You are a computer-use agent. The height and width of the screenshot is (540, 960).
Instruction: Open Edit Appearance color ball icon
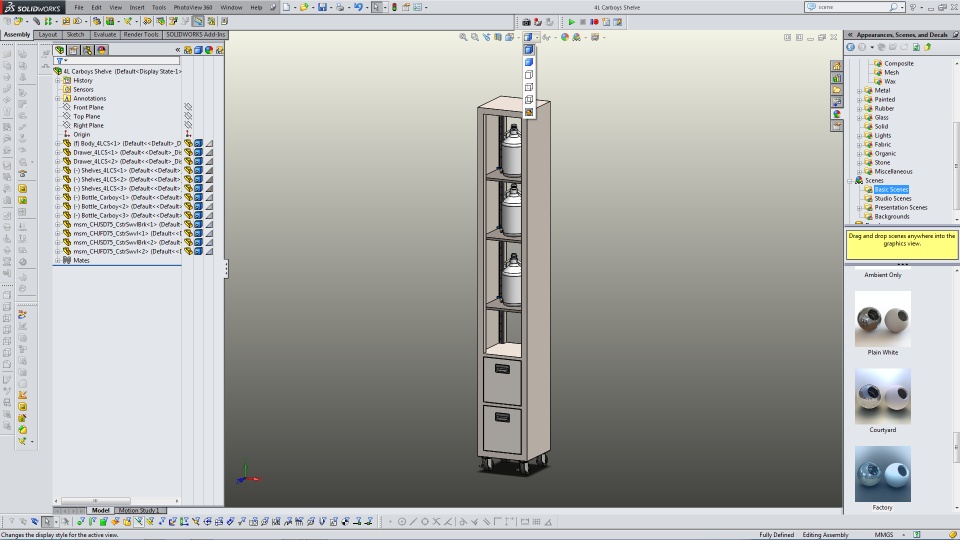(564, 37)
